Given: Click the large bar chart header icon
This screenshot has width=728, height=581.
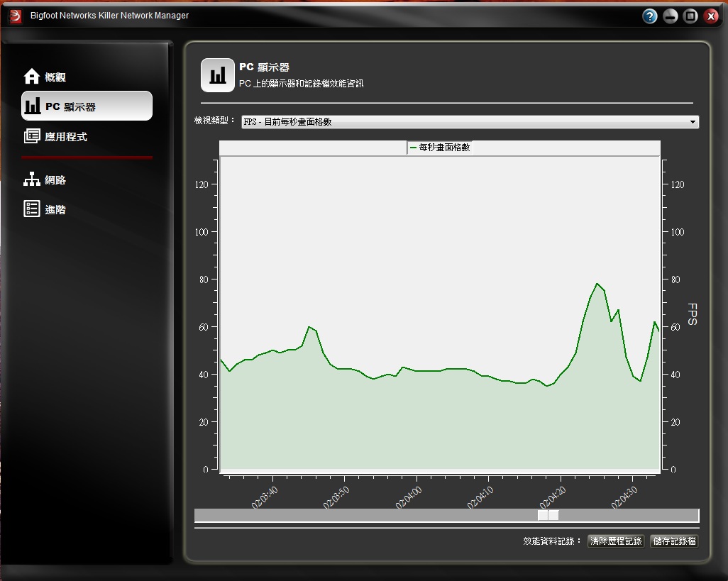Looking at the screenshot, I should (x=218, y=75).
